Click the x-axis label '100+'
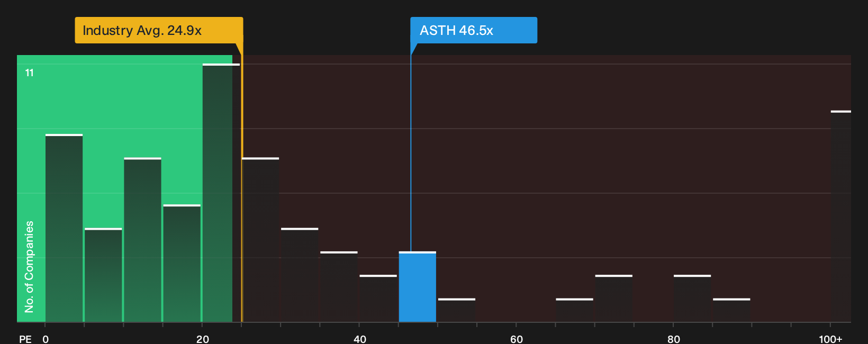 [830, 339]
